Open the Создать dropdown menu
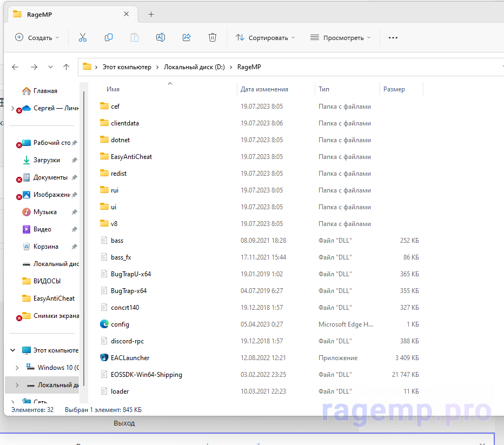 37,38
